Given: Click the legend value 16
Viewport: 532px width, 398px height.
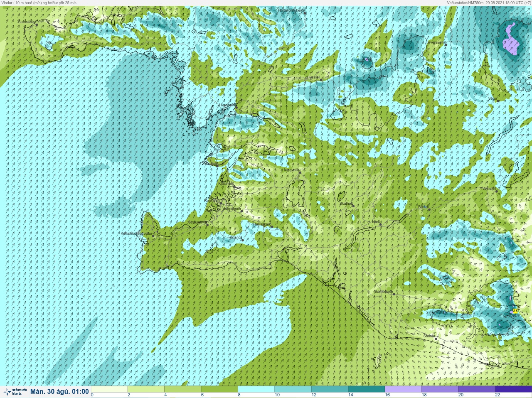Looking at the screenshot, I should 387,395.
